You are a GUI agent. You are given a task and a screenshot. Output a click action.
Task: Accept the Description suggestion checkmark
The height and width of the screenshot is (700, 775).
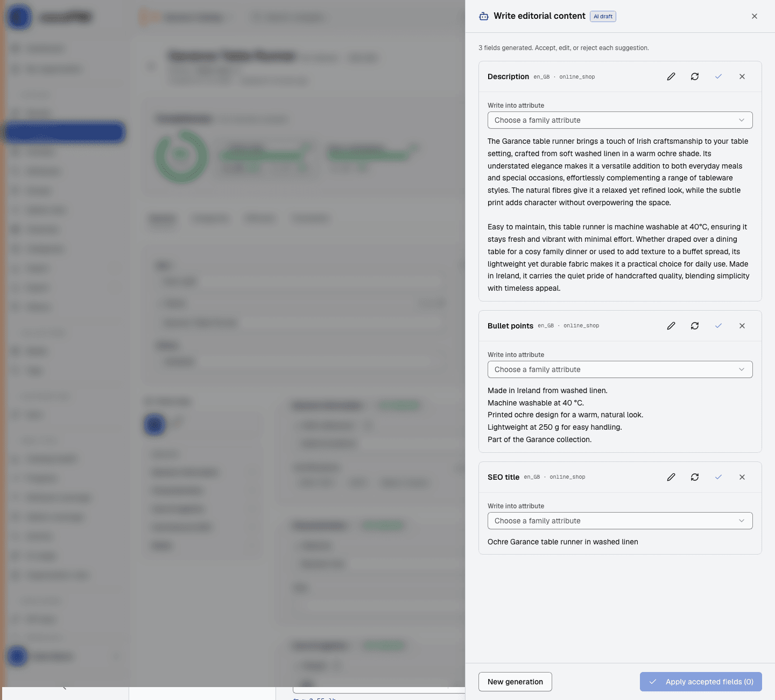(x=718, y=76)
